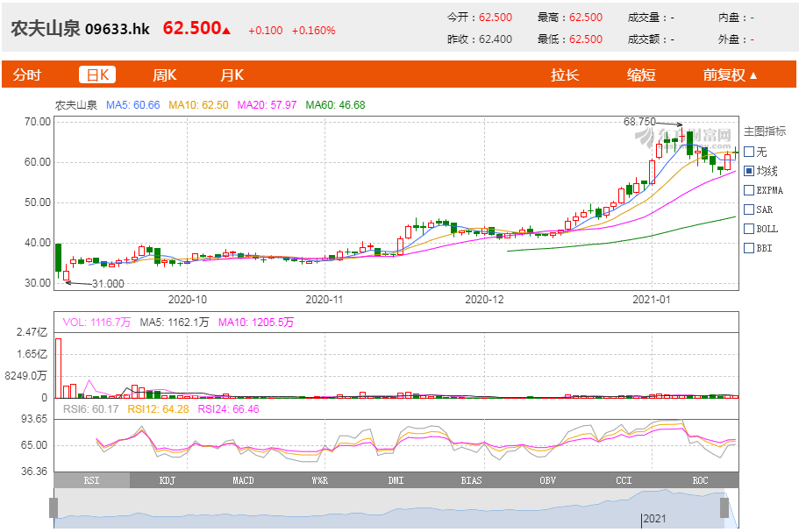Viewport: 799px width, 532px height.
Task: Click the 内盘 field in header
Action: [736, 18]
